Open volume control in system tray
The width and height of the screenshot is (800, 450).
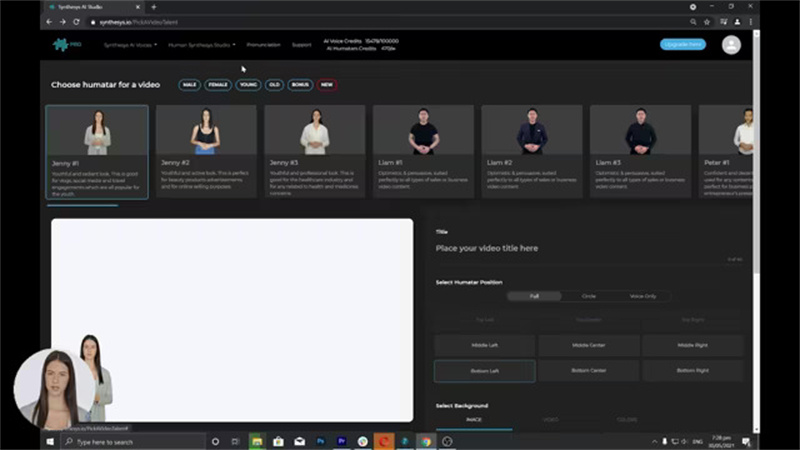tap(684, 442)
